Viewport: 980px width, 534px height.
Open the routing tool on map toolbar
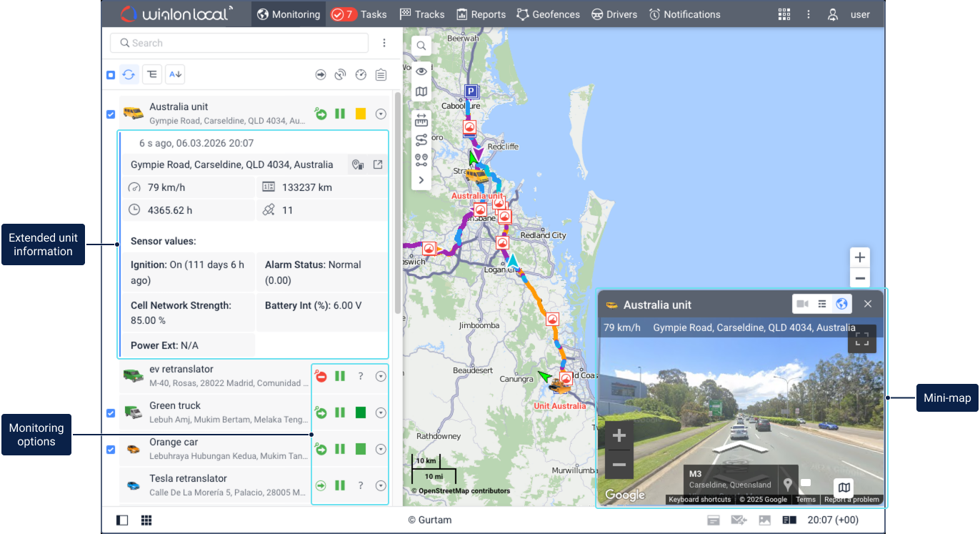(x=421, y=140)
